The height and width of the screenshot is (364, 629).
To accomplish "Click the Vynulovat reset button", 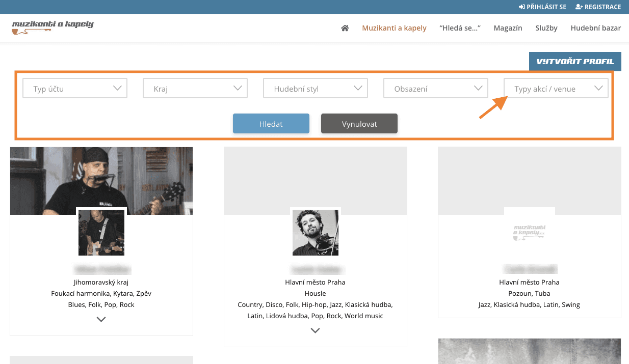I will click(x=359, y=124).
